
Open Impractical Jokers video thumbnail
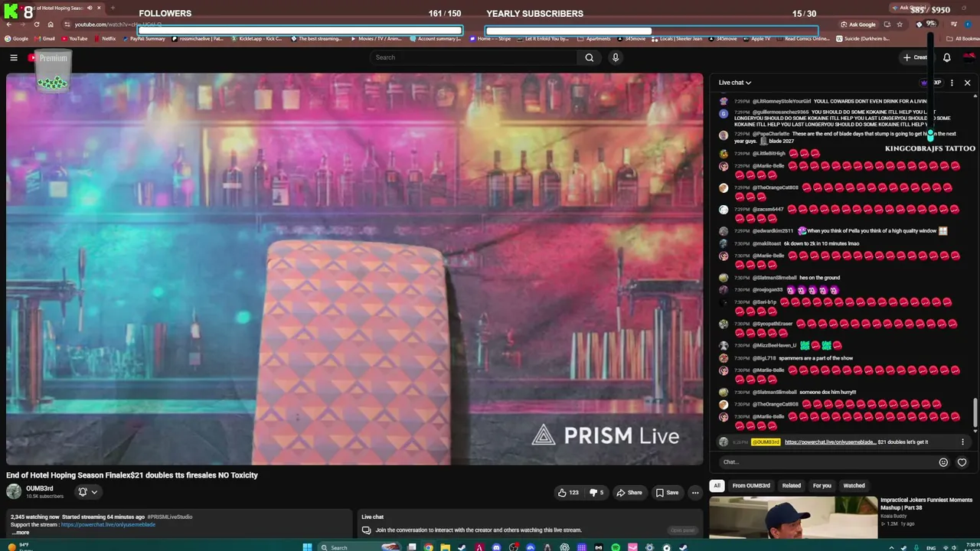coord(793,518)
